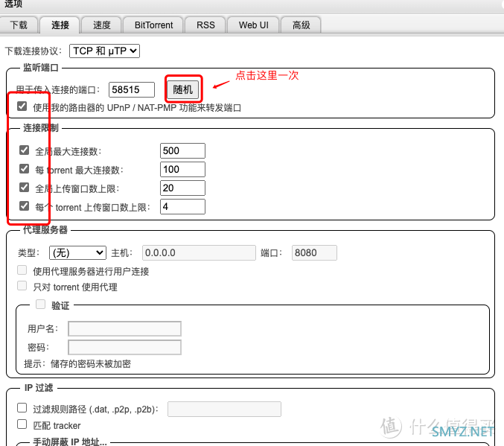Toggle the 每个 torrent 上传窗口数上限 checkbox
Image resolution: width=504 pixels, height=446 pixels.
point(24,206)
